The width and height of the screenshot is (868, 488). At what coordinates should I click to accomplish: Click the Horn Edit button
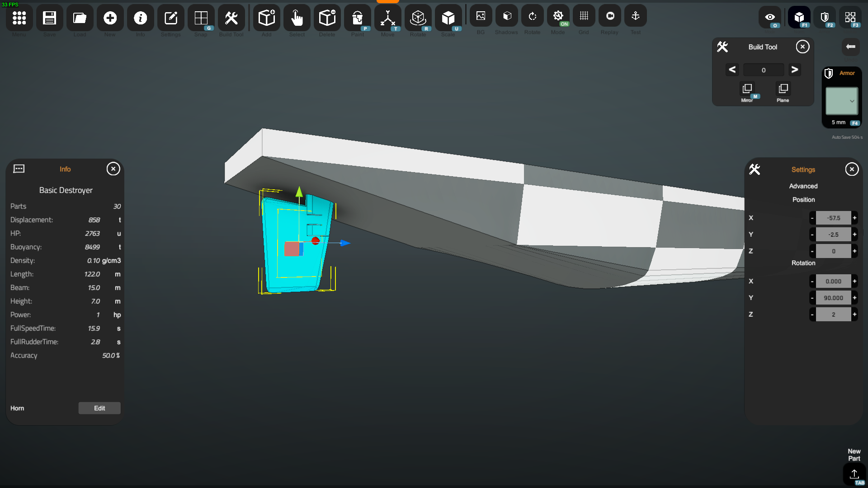[x=99, y=408]
